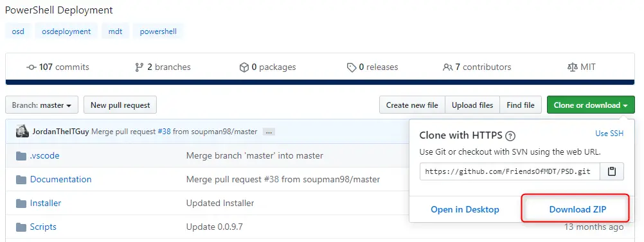Click the osd topic tag

pos(17,31)
